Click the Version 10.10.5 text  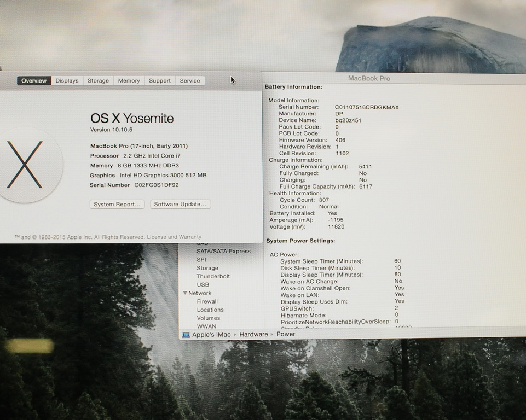pos(111,130)
